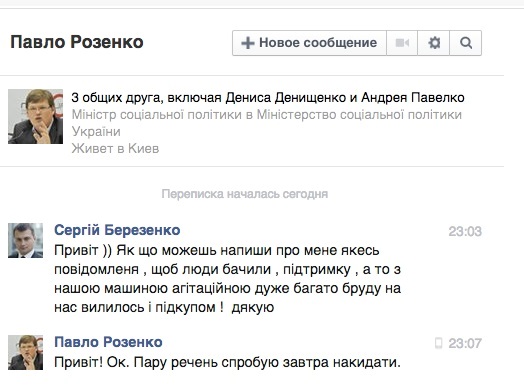Click the Новое сообщение button

[x=309, y=43]
